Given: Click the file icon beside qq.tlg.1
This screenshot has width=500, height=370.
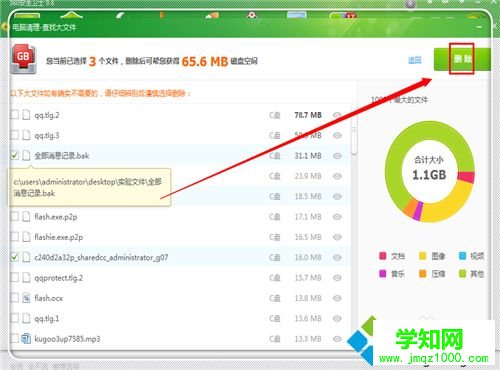Looking at the screenshot, I should (26, 318).
